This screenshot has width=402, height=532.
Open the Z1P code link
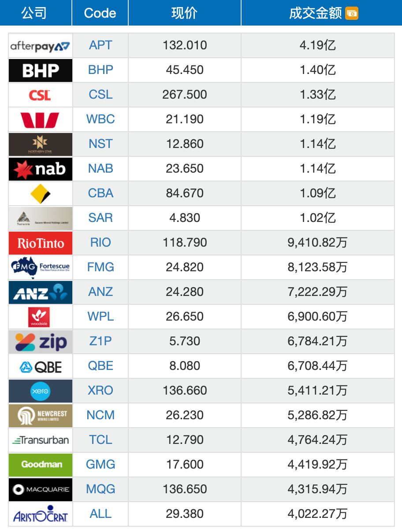[x=100, y=341]
